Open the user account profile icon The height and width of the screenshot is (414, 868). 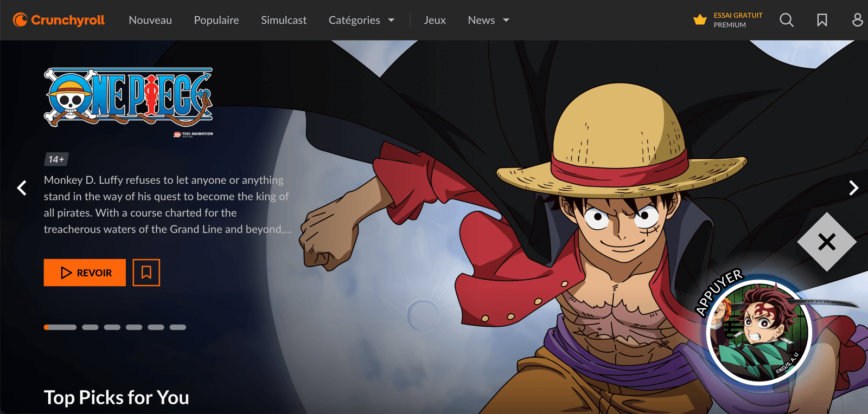tap(857, 20)
